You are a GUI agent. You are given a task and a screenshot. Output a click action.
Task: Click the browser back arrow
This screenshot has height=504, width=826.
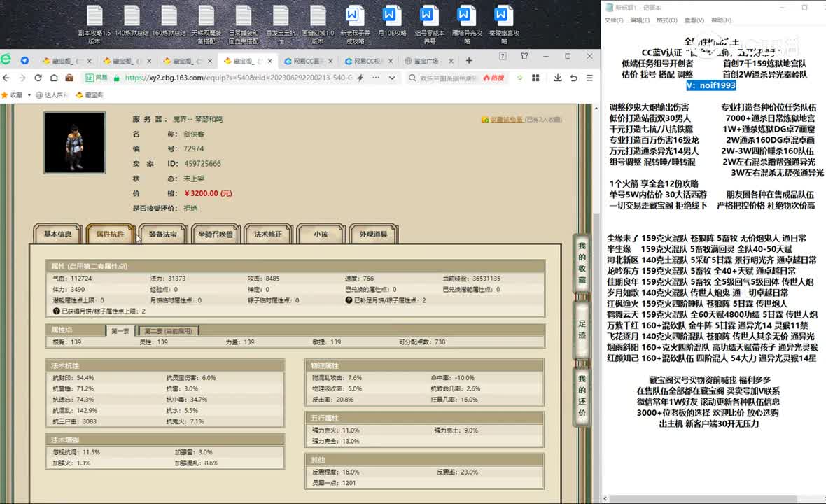pos(6,78)
